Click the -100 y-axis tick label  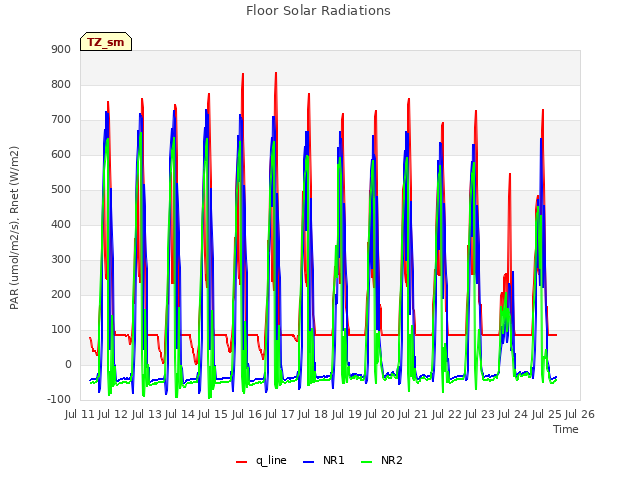pyautogui.click(x=59, y=399)
